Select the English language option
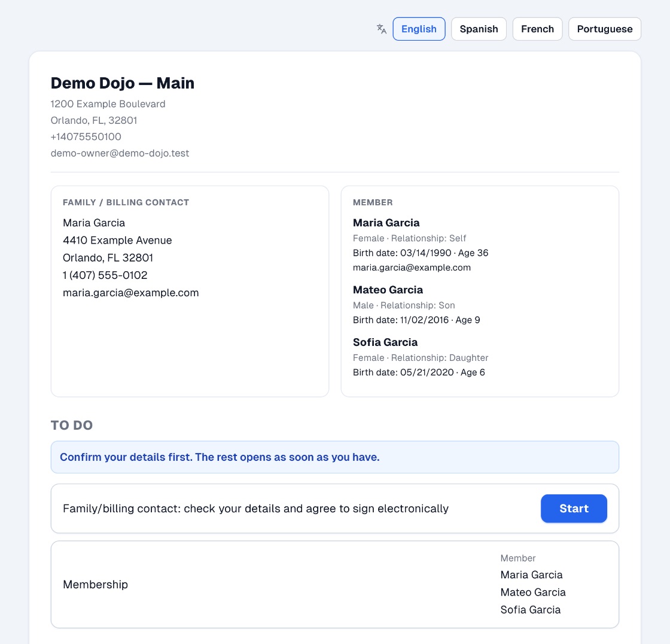This screenshot has height=644, width=670. click(x=419, y=29)
